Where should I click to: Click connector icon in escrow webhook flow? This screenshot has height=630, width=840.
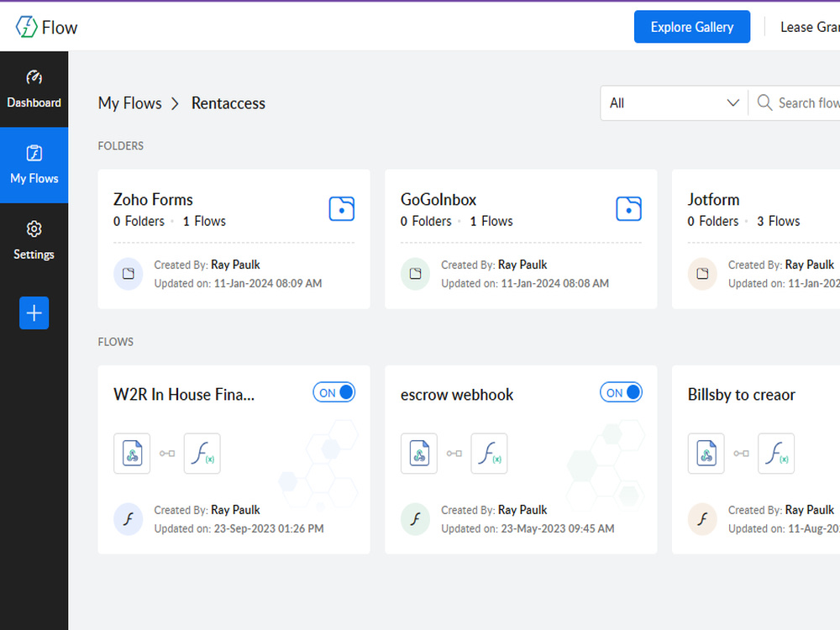454,454
